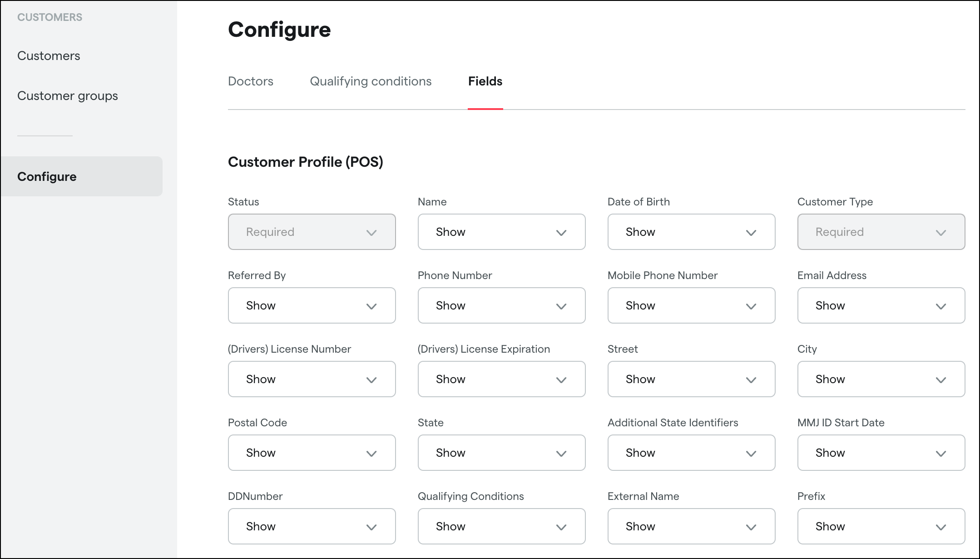Click the Street field chevron icon

click(x=751, y=380)
